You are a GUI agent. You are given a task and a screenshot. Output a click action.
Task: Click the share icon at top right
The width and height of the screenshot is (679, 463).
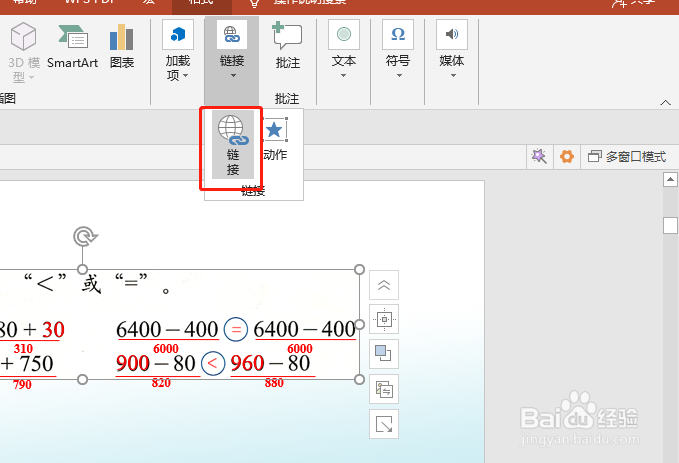(620, 3)
